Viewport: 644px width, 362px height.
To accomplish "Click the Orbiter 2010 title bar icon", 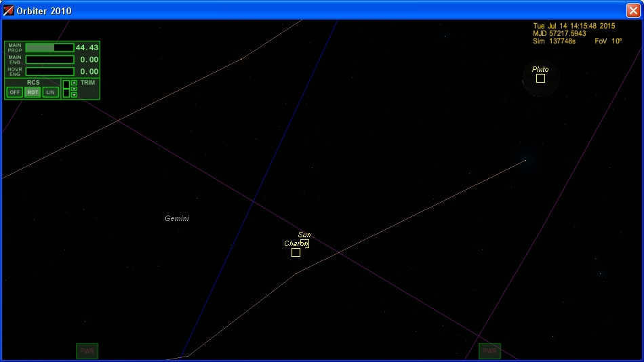I will coord(8,11).
